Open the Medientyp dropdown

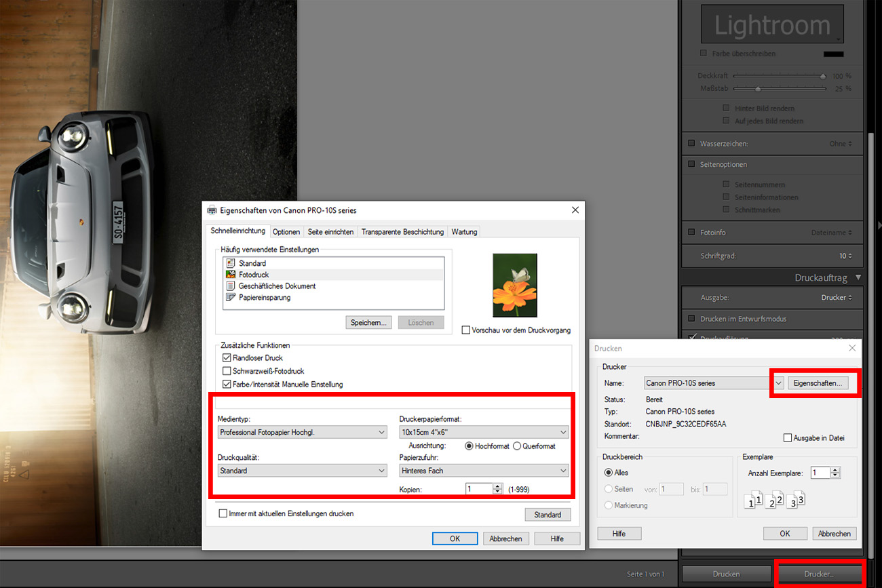(302, 432)
